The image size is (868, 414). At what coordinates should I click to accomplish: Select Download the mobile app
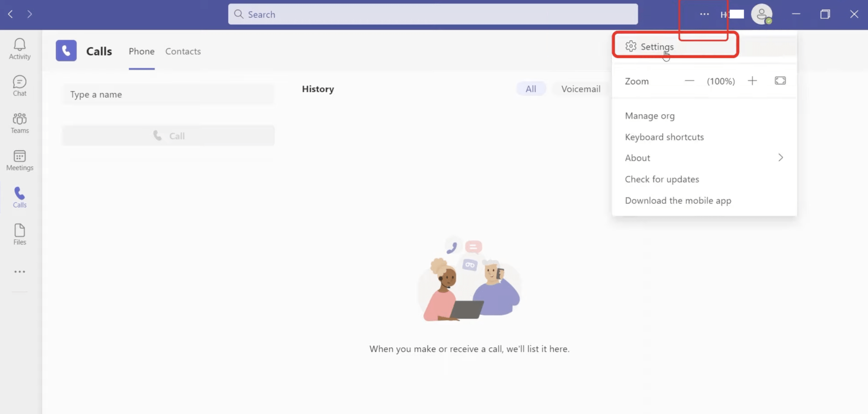point(677,200)
